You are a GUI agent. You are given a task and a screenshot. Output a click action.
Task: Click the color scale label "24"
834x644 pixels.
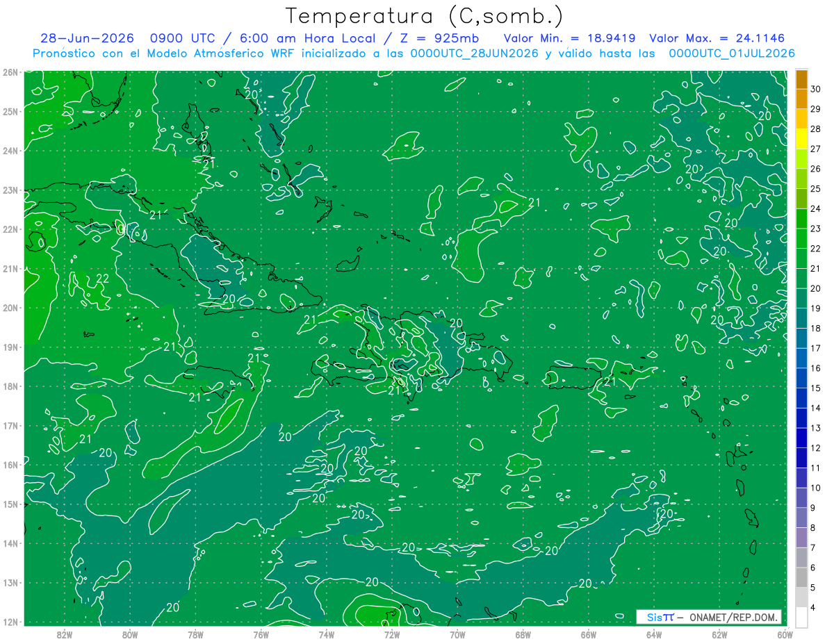tap(816, 208)
